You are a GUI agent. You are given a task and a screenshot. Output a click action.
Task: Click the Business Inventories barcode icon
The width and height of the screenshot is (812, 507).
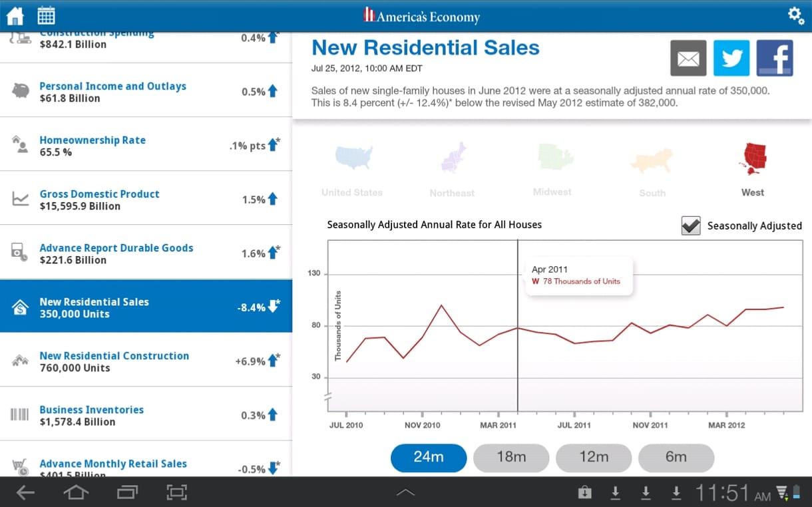20,415
